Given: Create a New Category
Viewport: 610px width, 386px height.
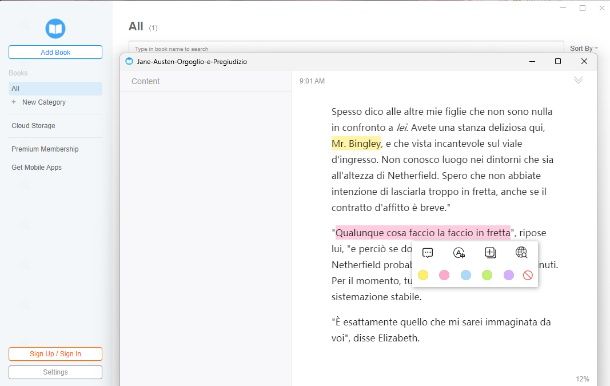Looking at the screenshot, I should click(x=44, y=102).
